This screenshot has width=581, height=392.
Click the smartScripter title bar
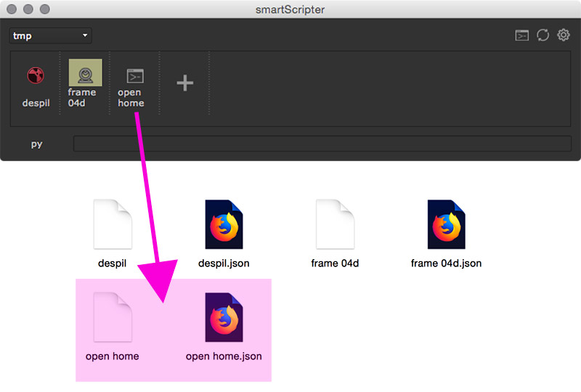[x=290, y=9]
